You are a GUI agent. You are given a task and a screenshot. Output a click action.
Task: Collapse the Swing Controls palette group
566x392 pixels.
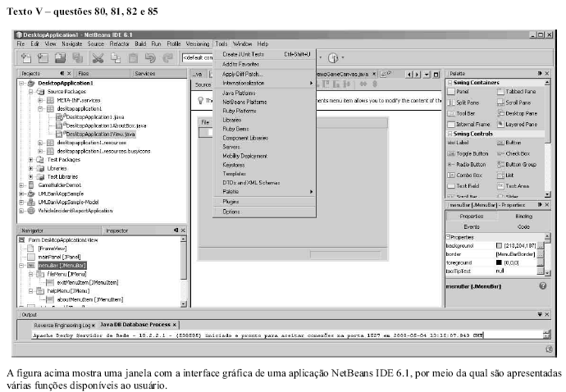[x=450, y=134]
